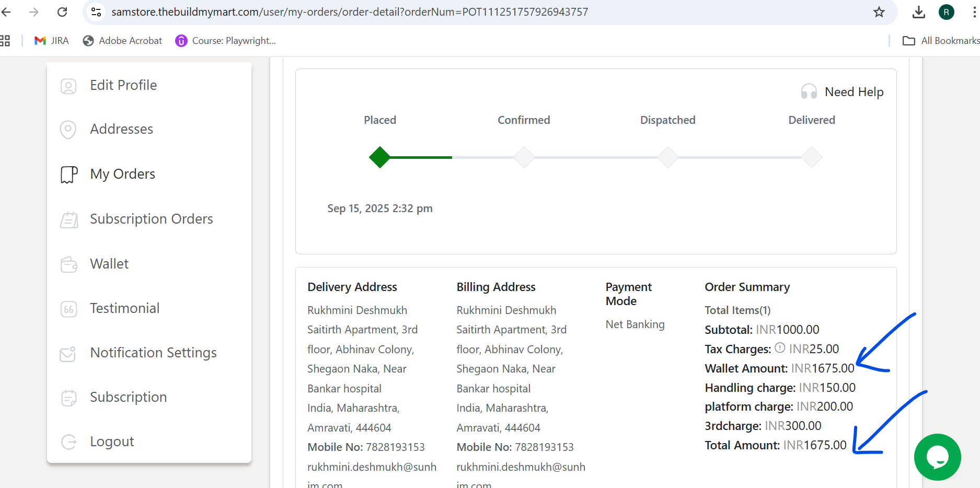Open Subscription menu item
This screenshot has height=488, width=980.
129,397
